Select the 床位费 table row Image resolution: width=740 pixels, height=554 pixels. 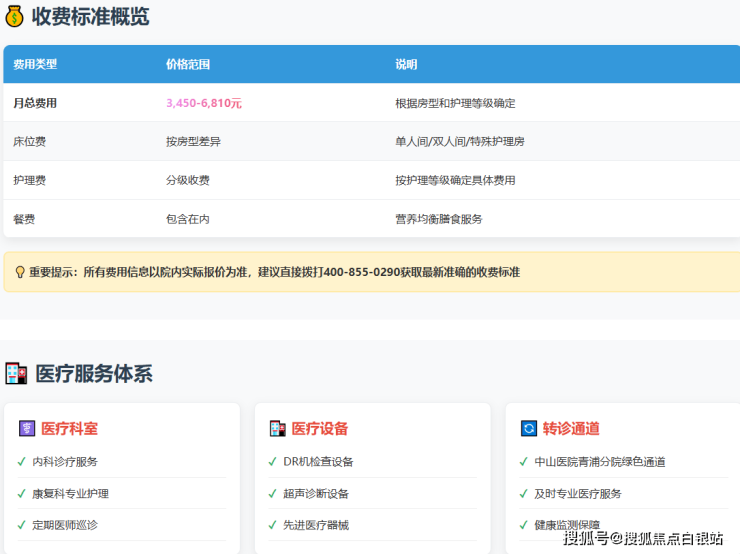(370, 142)
